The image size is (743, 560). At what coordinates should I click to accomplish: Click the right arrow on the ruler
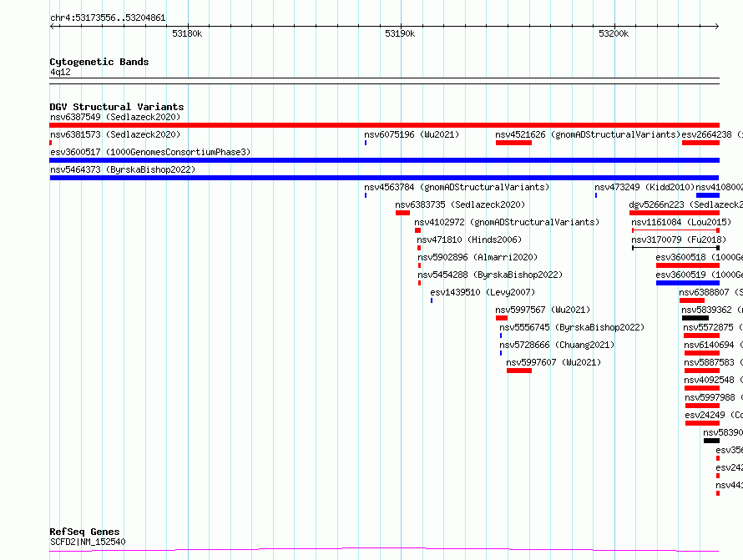[x=717, y=27]
